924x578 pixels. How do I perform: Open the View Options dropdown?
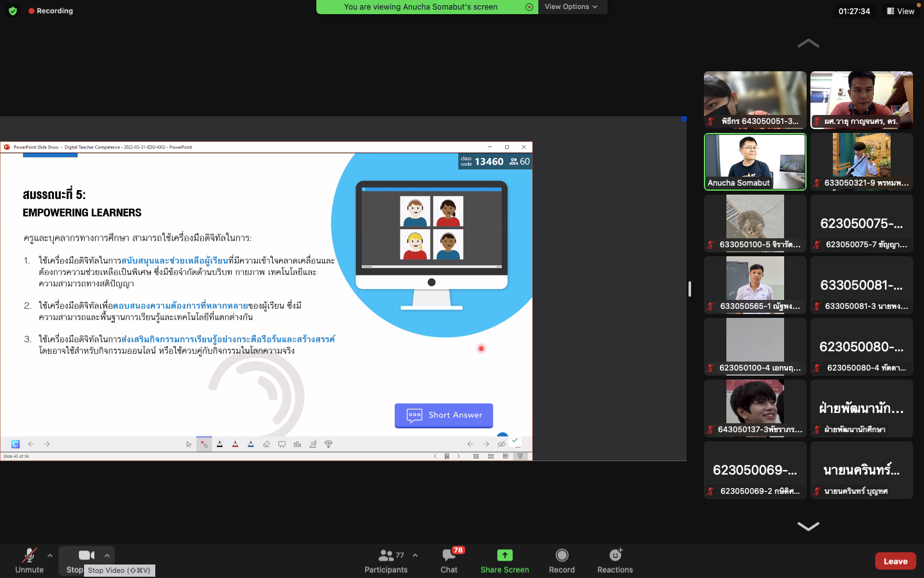click(x=570, y=6)
